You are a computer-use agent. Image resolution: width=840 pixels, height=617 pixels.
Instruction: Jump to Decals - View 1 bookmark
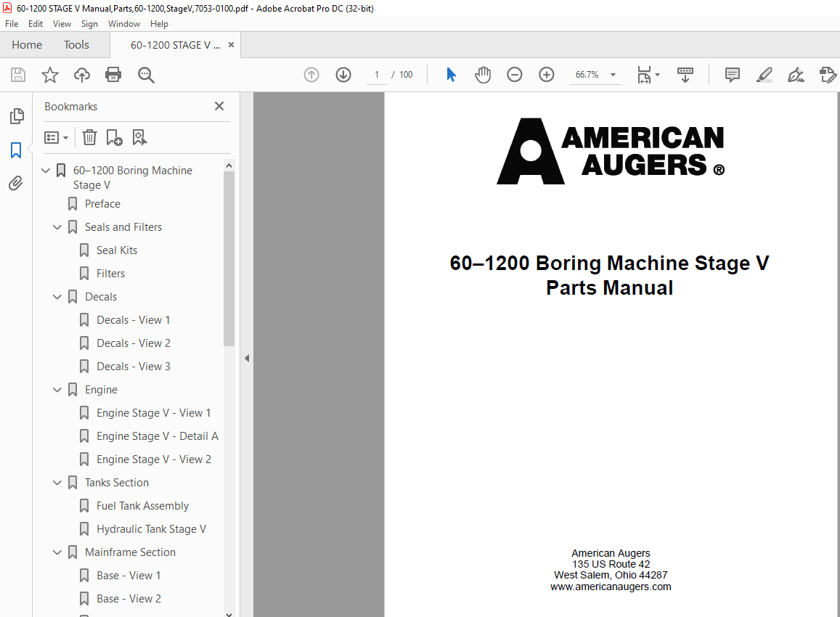point(134,320)
